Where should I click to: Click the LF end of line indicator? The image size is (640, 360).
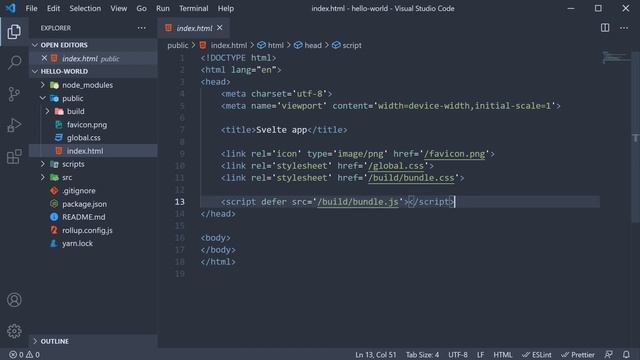pos(480,354)
